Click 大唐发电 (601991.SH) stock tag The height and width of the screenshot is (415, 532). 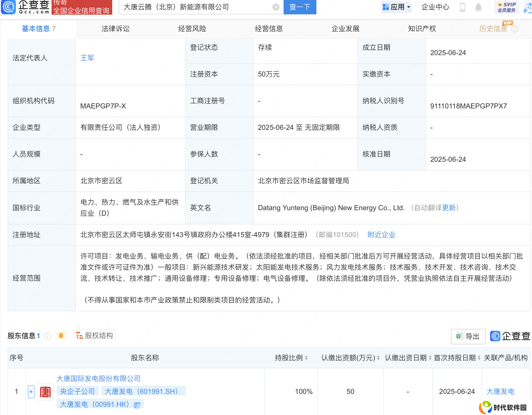click(x=143, y=391)
